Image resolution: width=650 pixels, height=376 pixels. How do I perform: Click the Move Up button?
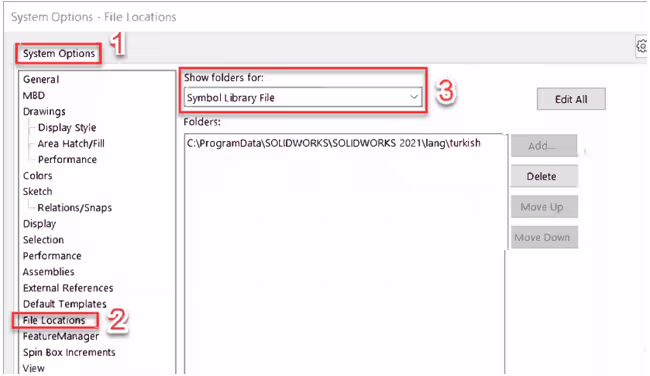pos(543,207)
